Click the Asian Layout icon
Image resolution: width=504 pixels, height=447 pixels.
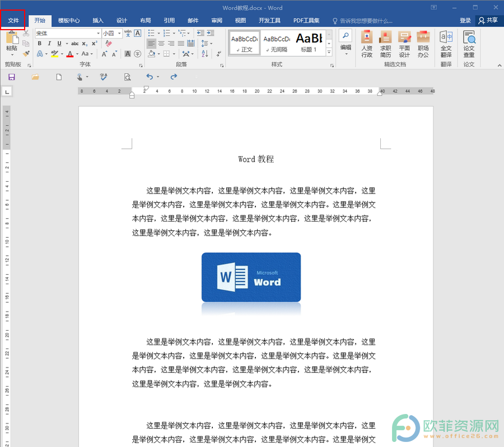click(186, 54)
